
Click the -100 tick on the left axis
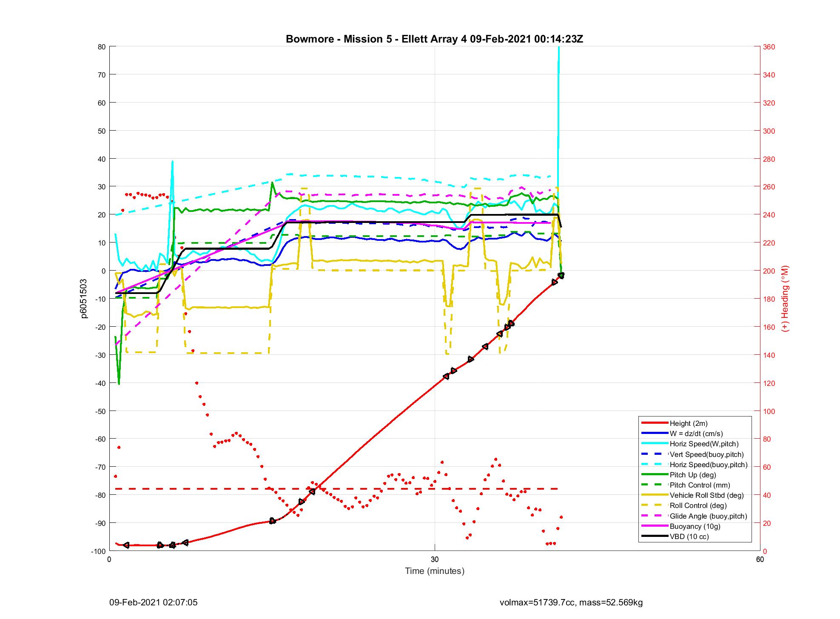[98, 551]
